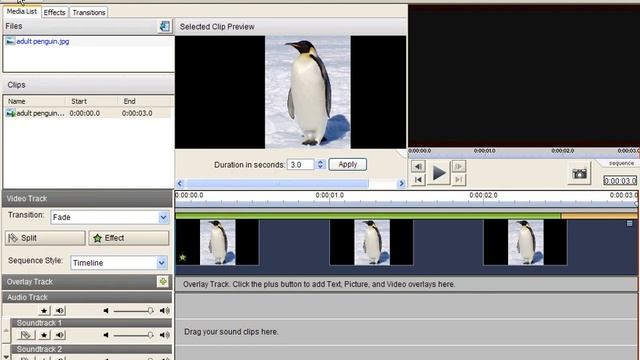Screen dimensions: 640x360
Task: Click the Audio Track panel header
Action: click(87, 297)
